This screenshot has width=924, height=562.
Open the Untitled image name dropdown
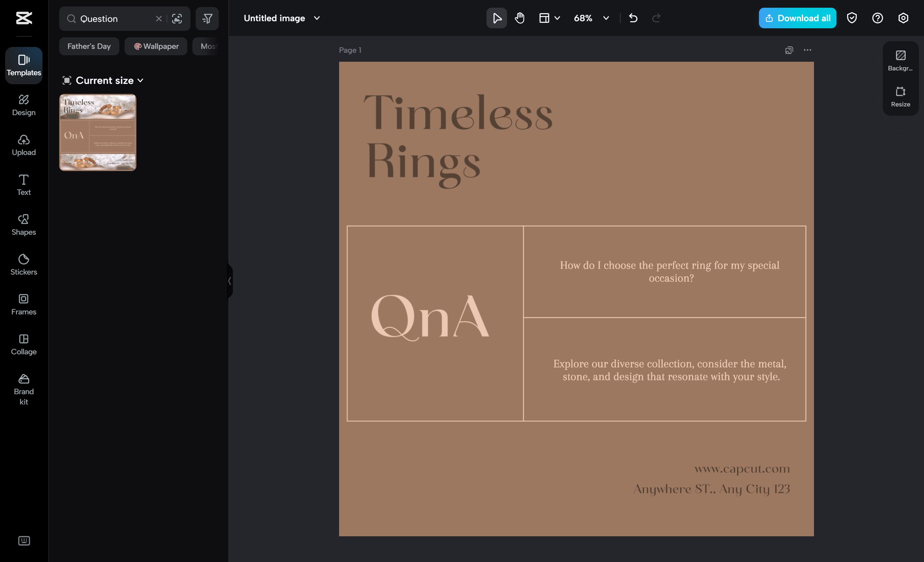tap(317, 18)
